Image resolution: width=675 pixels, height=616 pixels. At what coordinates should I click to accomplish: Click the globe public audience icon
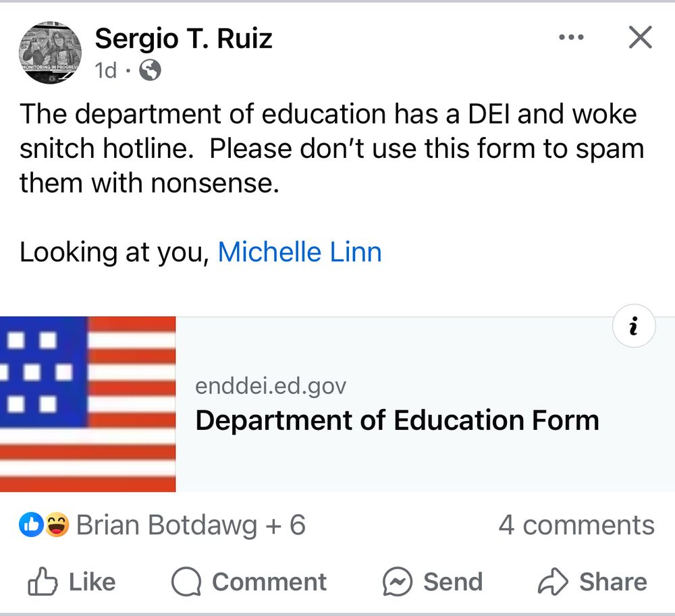click(150, 70)
